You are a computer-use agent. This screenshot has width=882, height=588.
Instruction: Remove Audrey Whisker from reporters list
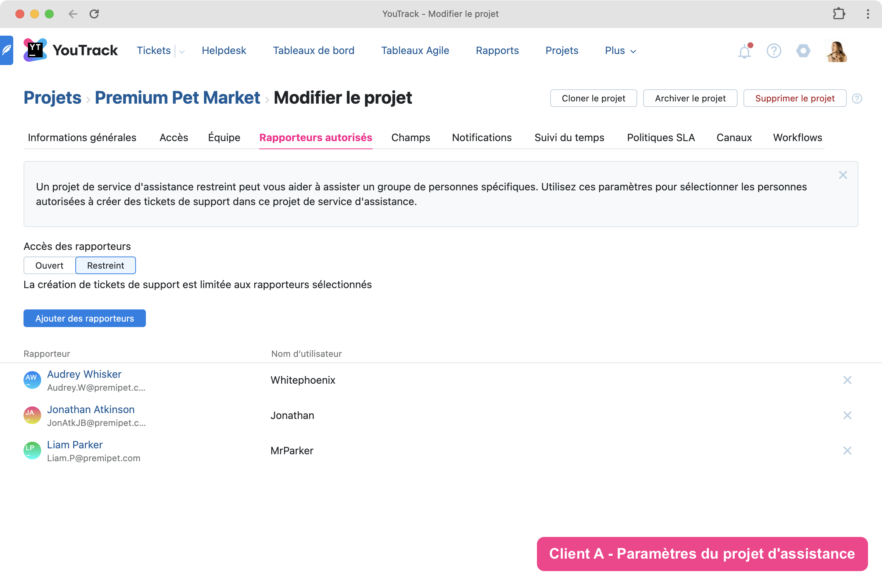point(847,380)
